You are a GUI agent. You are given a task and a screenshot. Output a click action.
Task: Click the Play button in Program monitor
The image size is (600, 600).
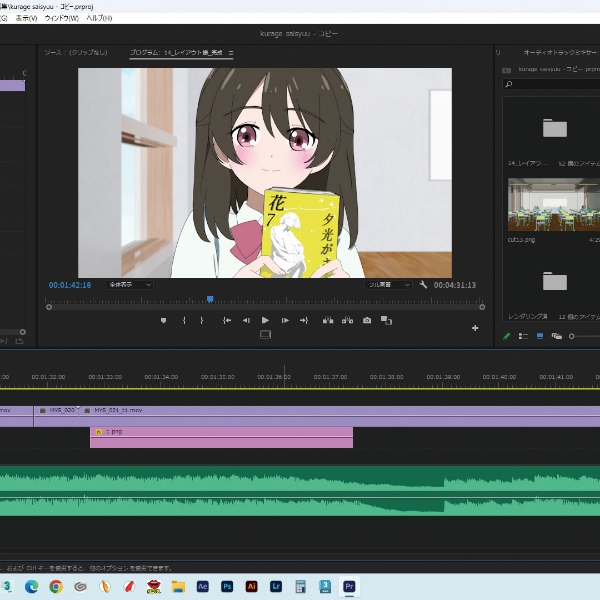click(265, 320)
